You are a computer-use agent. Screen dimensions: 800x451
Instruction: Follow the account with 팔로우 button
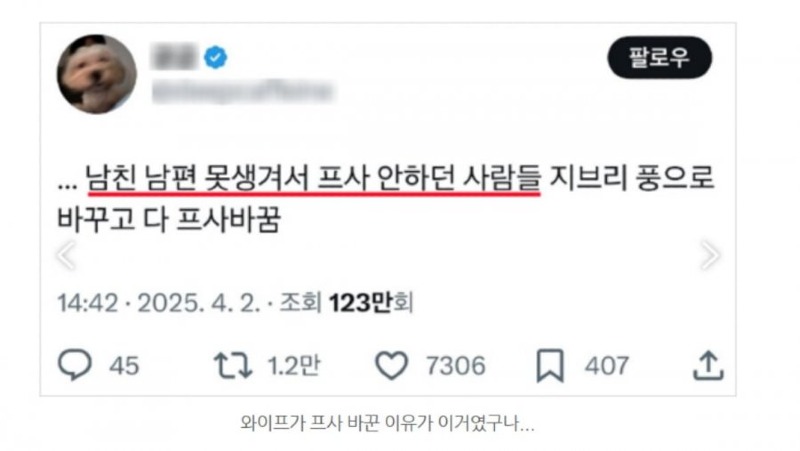pos(659,57)
